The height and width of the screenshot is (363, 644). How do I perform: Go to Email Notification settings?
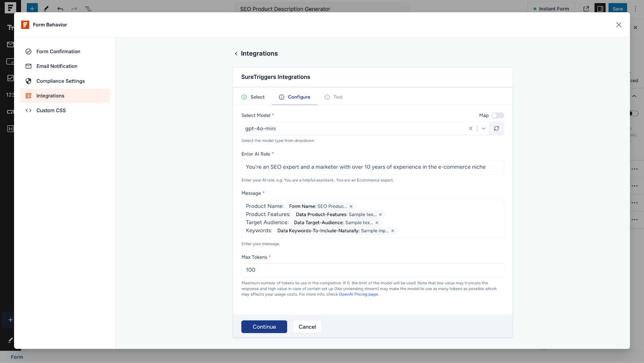tap(56, 66)
